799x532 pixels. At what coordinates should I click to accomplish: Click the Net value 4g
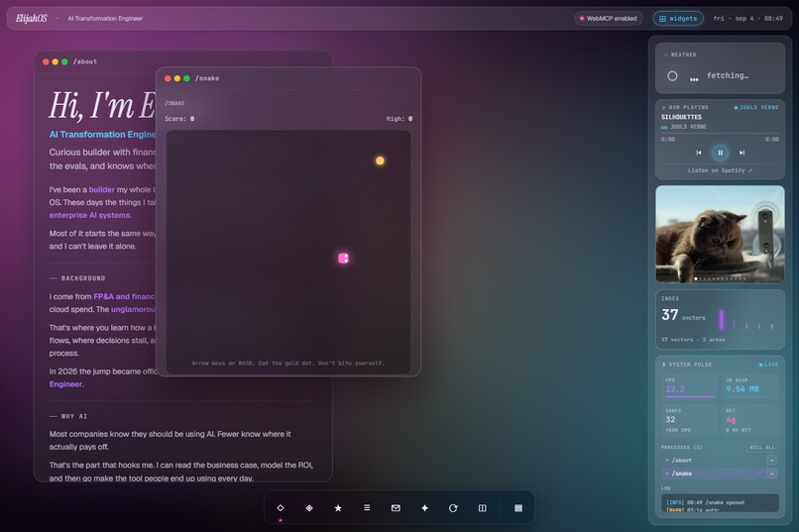[731, 419]
